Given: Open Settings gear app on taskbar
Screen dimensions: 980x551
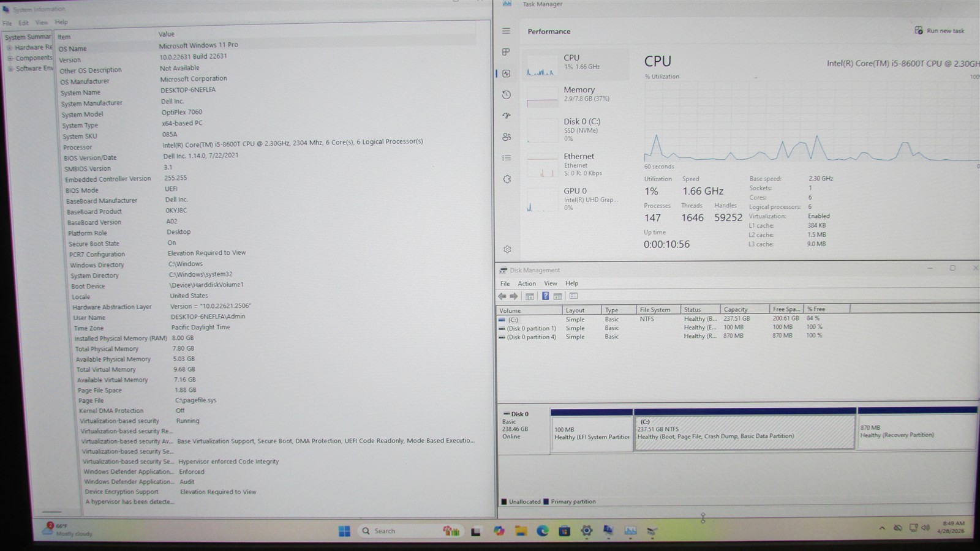Looking at the screenshot, I should point(586,531).
